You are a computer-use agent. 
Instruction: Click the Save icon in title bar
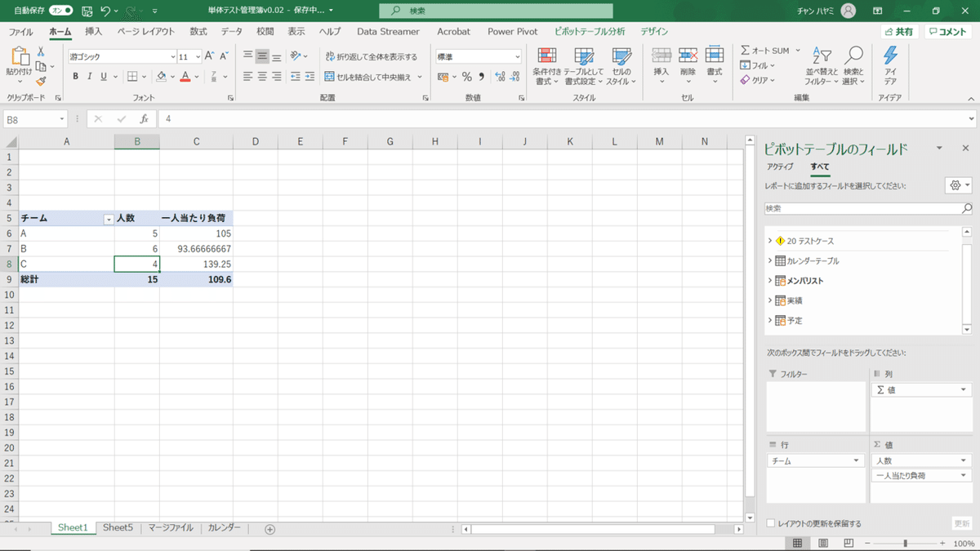click(x=87, y=11)
